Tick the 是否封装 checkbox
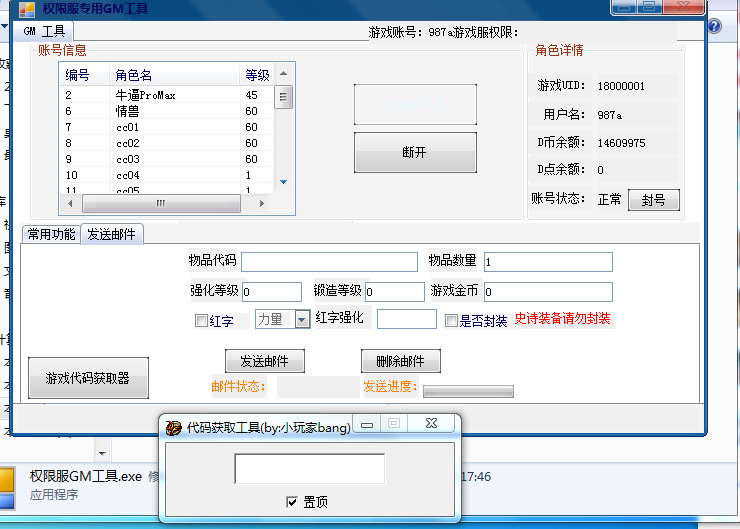The width and height of the screenshot is (740, 529). point(451,321)
